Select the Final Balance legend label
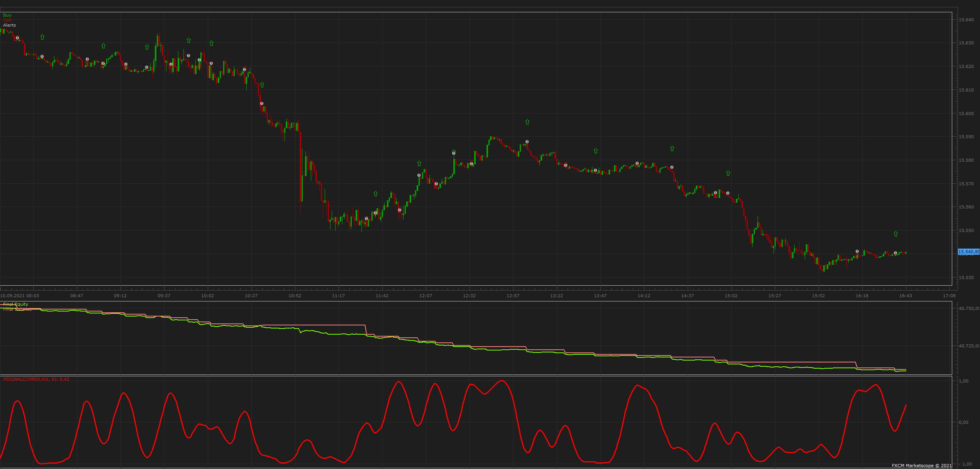Viewport: 980px width, 469px height. pos(17,309)
